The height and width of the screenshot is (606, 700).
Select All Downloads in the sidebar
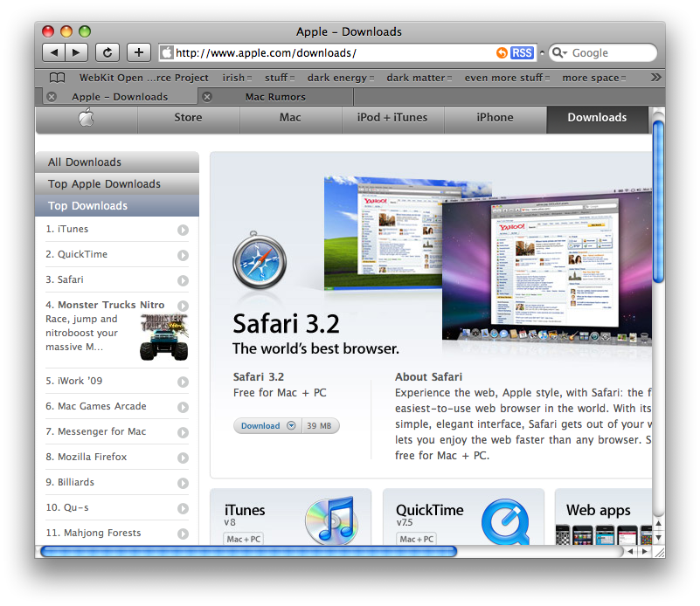click(x=117, y=162)
